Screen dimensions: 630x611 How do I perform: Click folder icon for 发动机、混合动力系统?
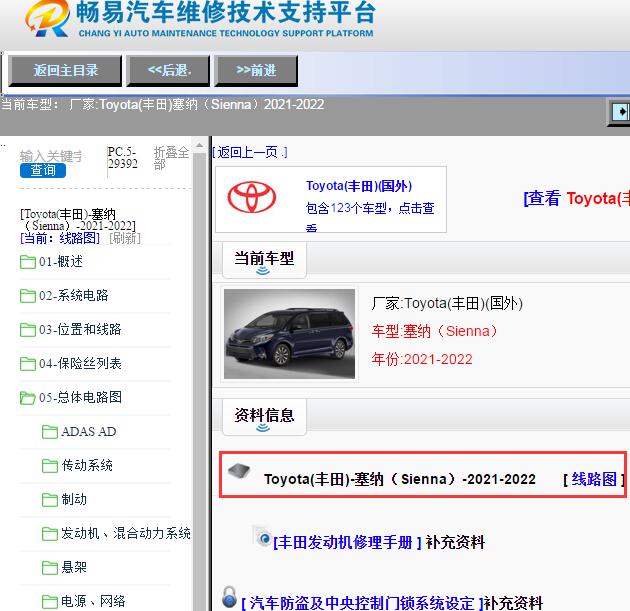50,534
